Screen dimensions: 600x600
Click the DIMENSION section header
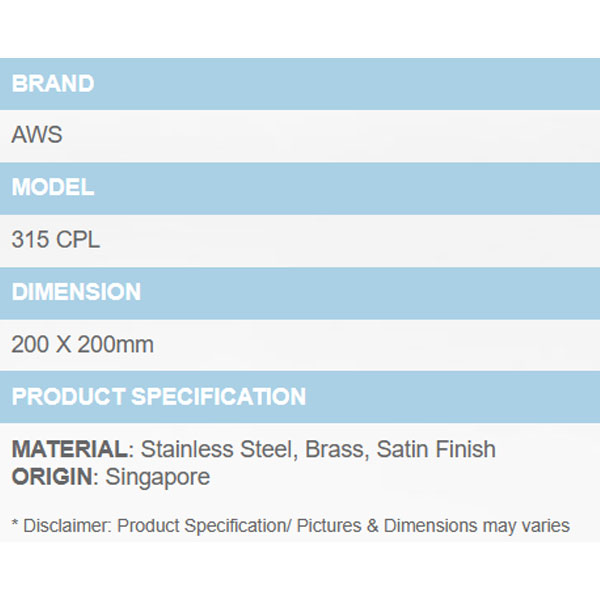[x=76, y=293]
